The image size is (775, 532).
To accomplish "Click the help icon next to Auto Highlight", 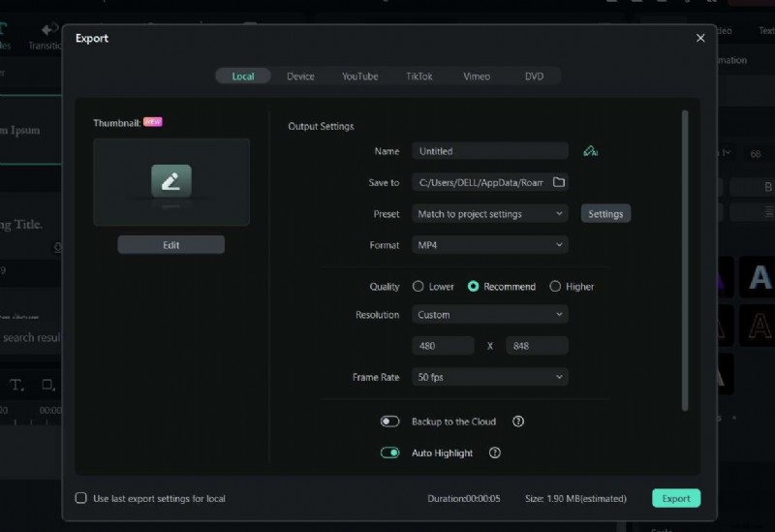I will point(495,453).
